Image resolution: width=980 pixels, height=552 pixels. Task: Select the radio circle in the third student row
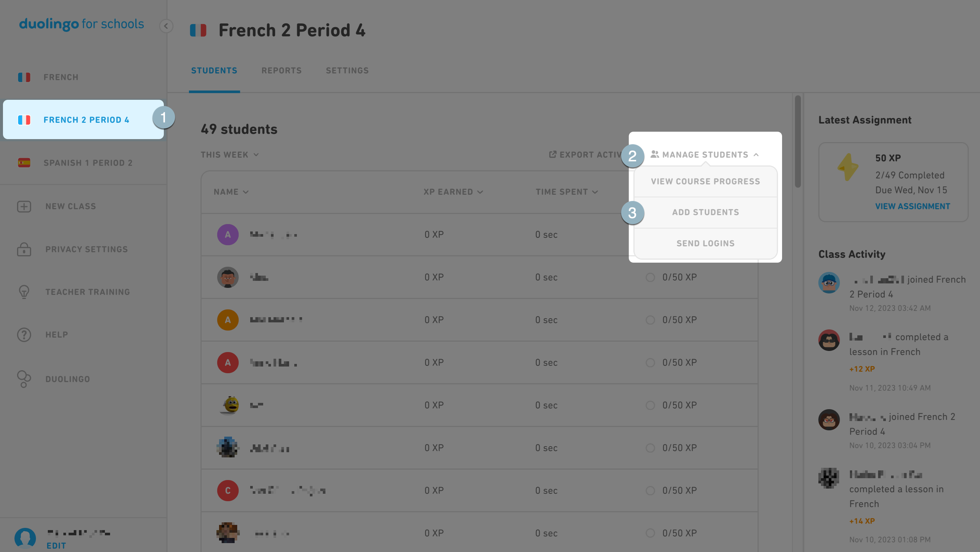point(650,320)
